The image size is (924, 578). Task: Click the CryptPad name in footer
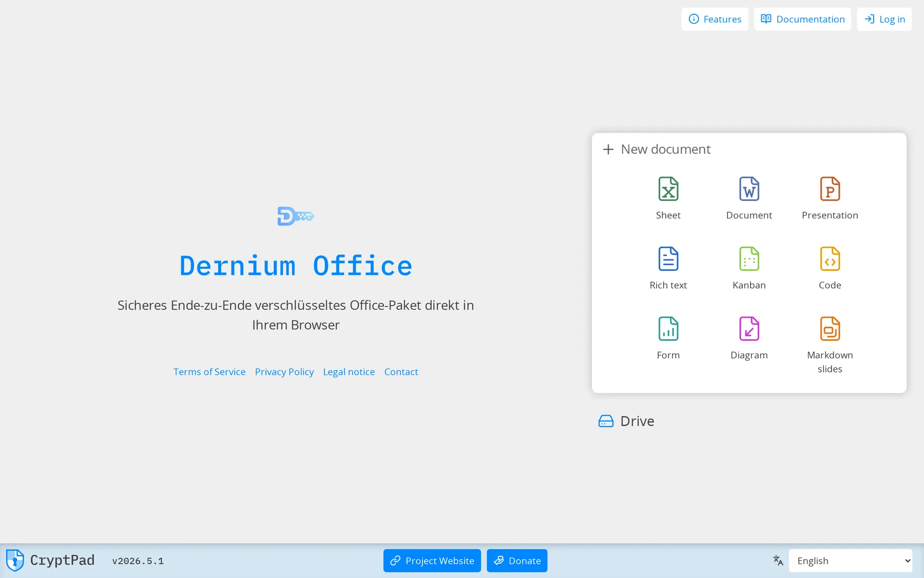(x=62, y=560)
